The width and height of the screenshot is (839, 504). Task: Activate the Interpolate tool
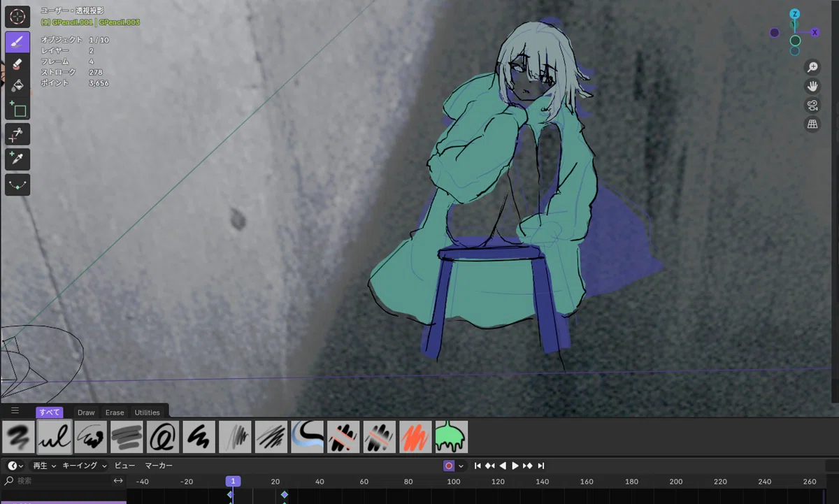[17, 185]
